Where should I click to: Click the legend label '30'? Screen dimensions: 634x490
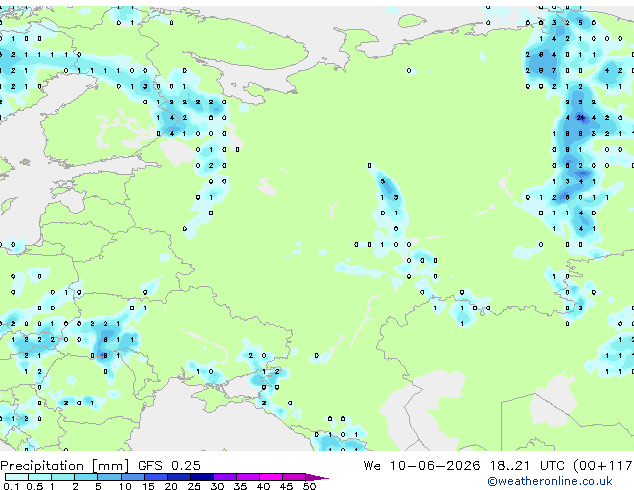(217, 486)
